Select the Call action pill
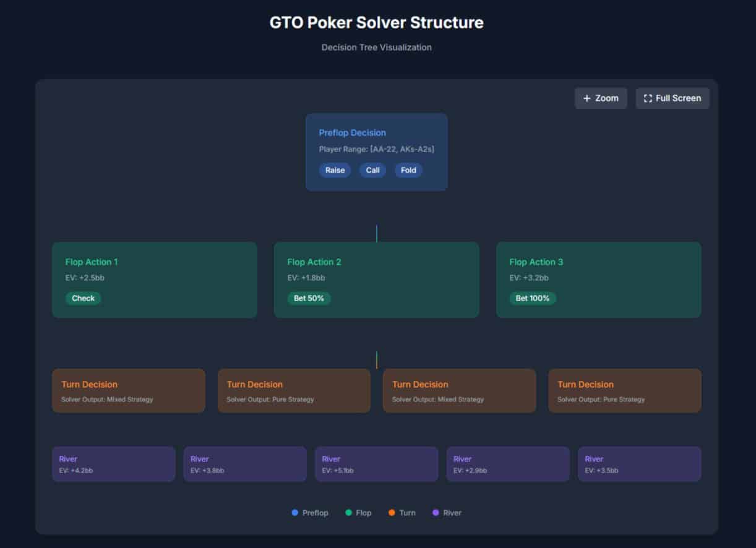The width and height of the screenshot is (756, 548). [373, 170]
